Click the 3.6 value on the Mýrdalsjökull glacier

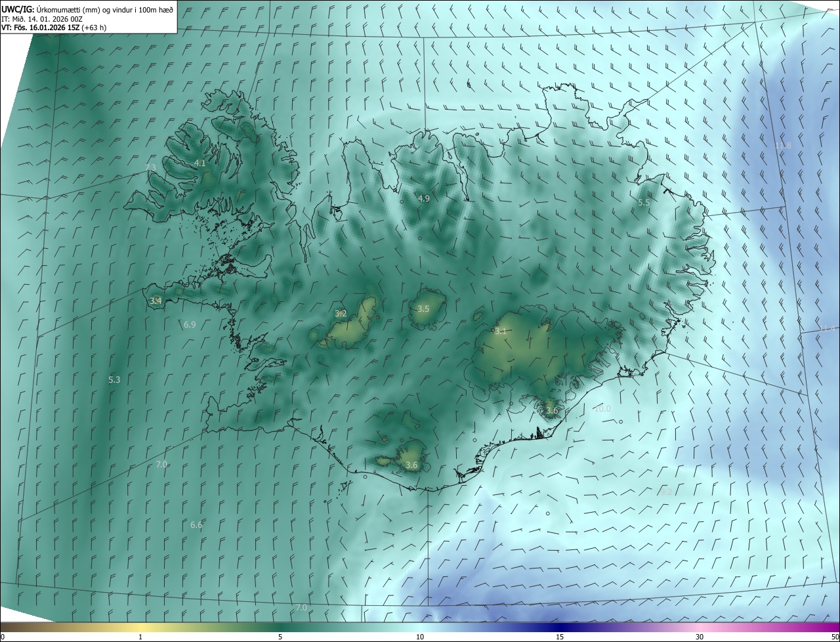click(x=411, y=465)
